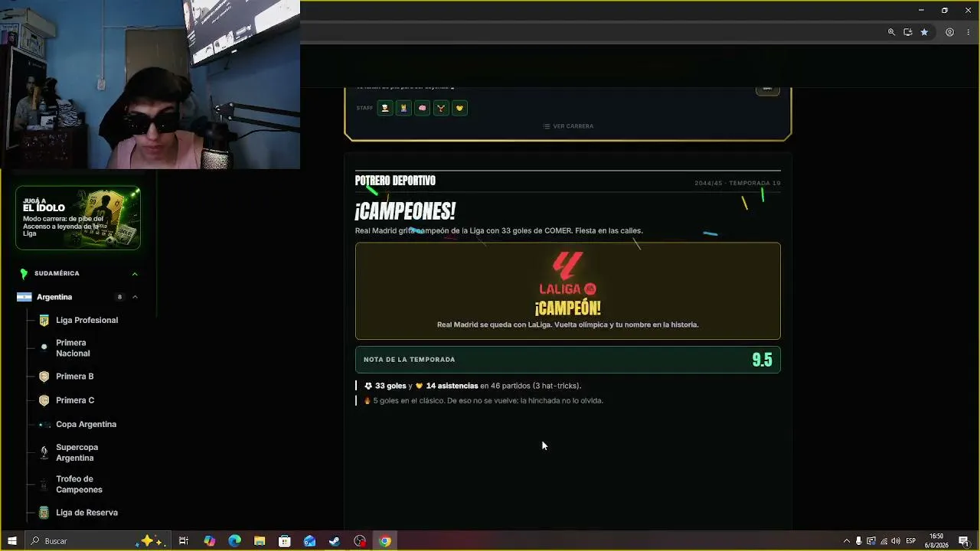Viewport: 980px width, 551px height.
Task: Click the volume icon in system tray
Action: click(896, 541)
